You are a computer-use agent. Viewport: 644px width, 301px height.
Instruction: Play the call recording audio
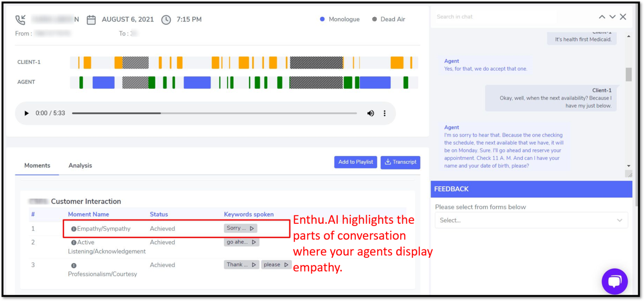point(26,113)
